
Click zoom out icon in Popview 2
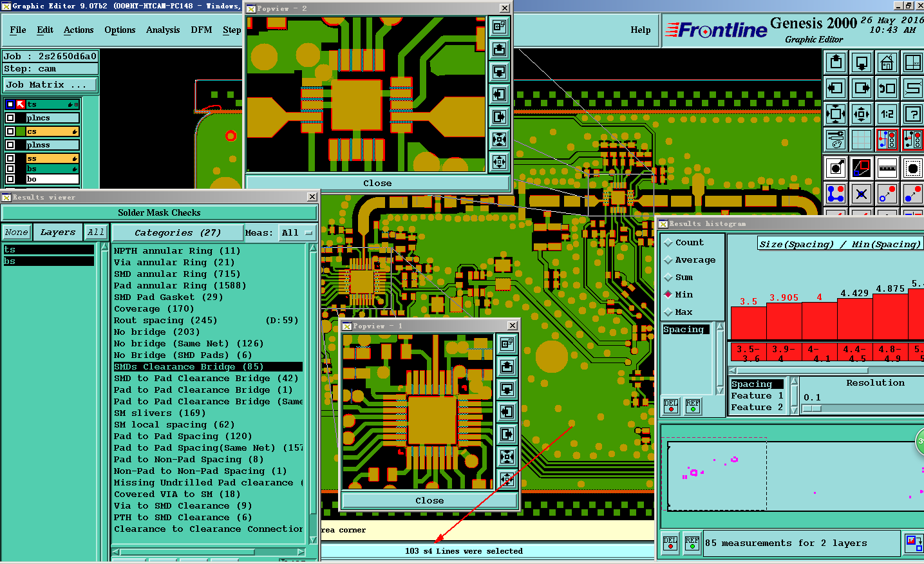click(x=500, y=162)
